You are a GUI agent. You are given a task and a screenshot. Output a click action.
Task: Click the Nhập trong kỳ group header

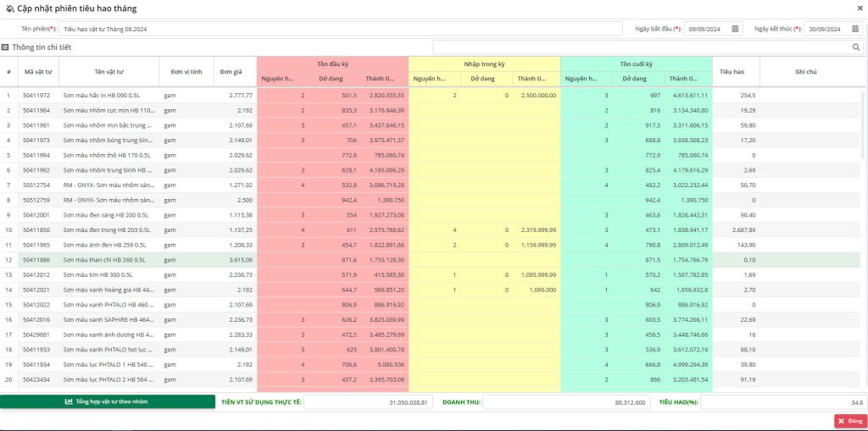484,64
